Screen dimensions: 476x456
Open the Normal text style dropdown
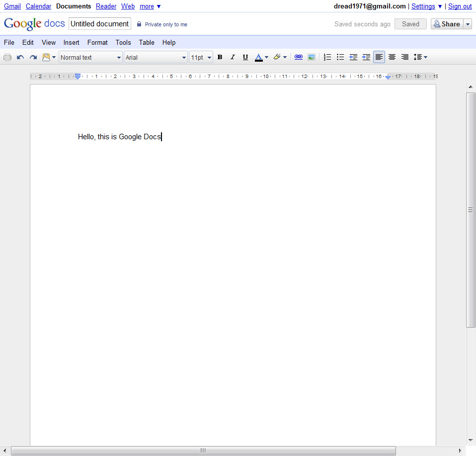pyautogui.click(x=90, y=57)
